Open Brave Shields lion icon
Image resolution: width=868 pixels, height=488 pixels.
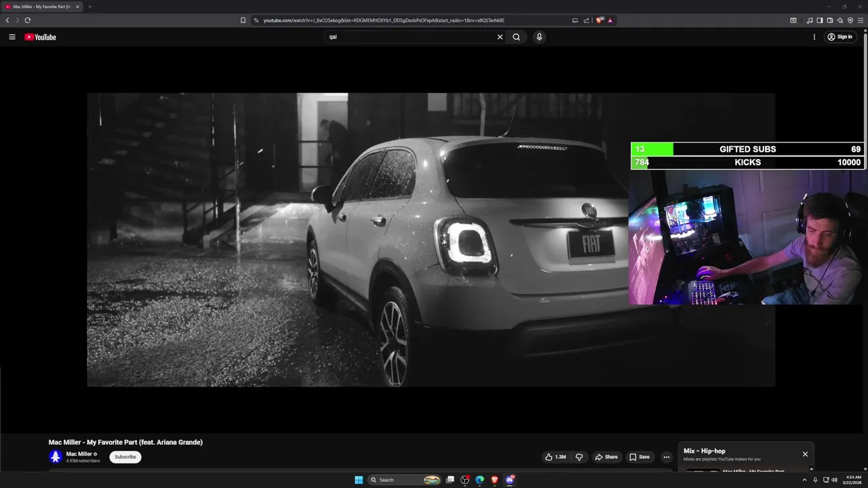[599, 20]
